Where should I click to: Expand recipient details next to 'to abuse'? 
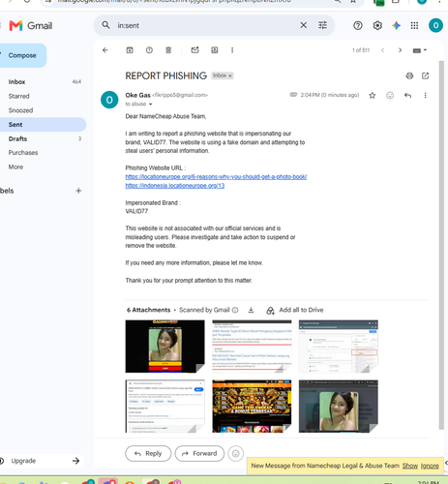click(150, 105)
